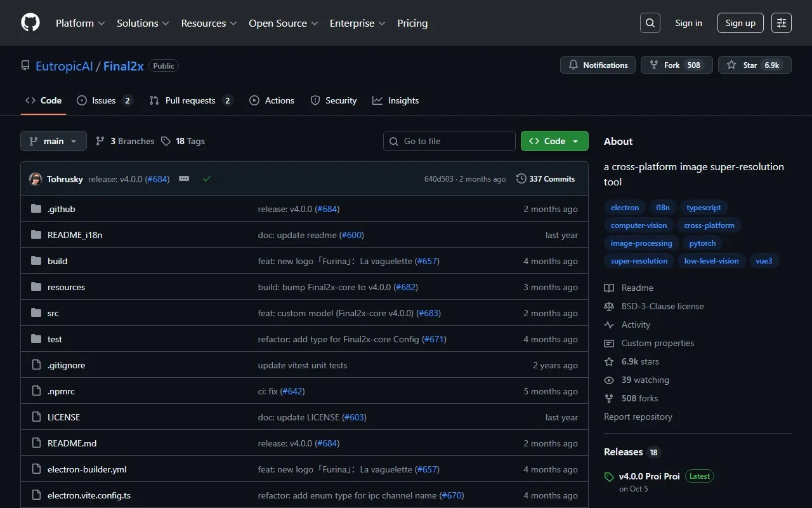Click the Tags icon showing 18 Tags
The width and height of the screenshot is (812, 508).
[x=166, y=141]
